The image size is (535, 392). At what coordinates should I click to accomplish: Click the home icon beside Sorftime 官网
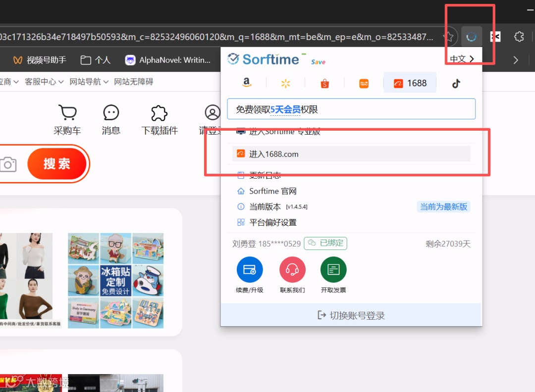coord(241,191)
